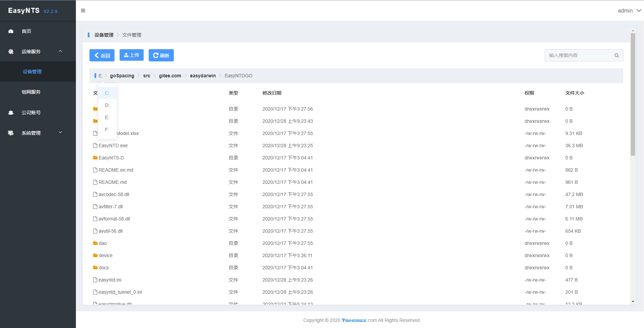Click the easyntd_tunnel_0.ini file icon
The width and height of the screenshot is (644, 328).
pos(95,292)
